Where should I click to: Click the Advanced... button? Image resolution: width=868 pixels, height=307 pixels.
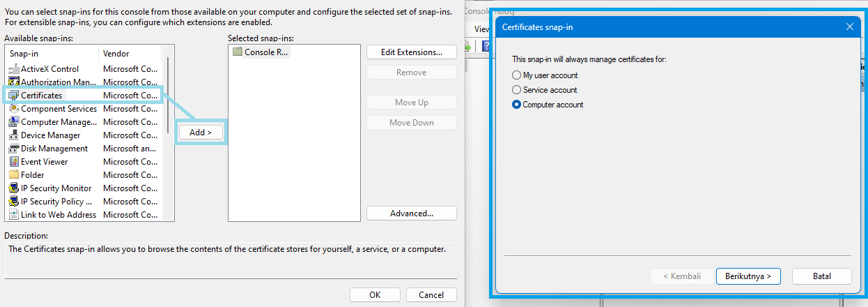(x=412, y=214)
